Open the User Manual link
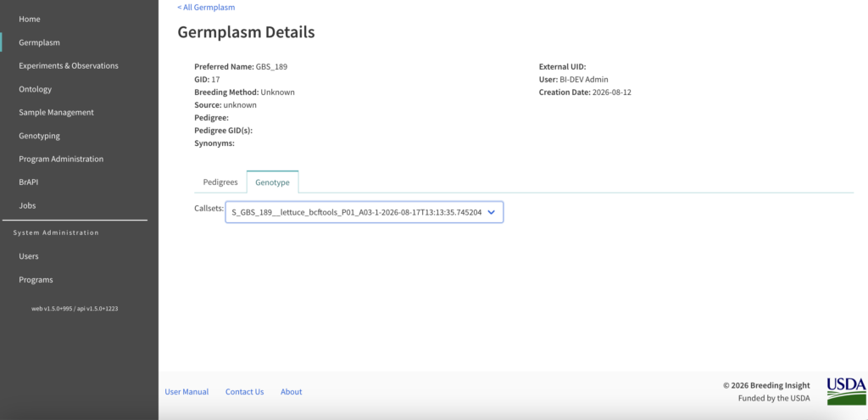The width and height of the screenshot is (868, 420). click(x=186, y=391)
